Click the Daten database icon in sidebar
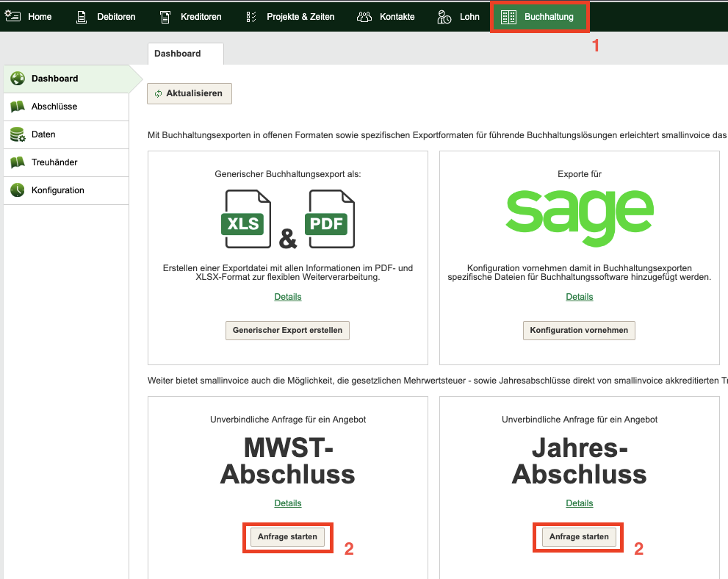This screenshot has width=728, height=579. click(18, 134)
